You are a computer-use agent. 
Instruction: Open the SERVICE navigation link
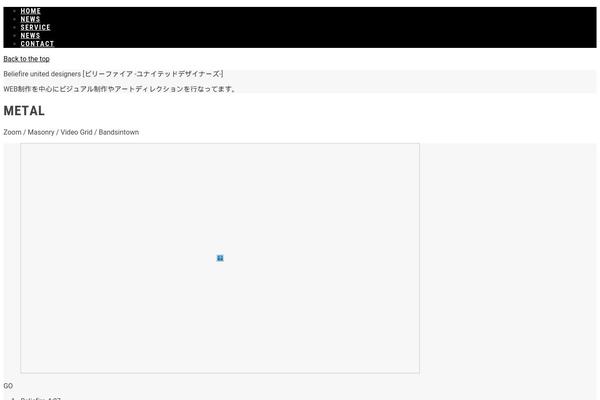click(36, 28)
